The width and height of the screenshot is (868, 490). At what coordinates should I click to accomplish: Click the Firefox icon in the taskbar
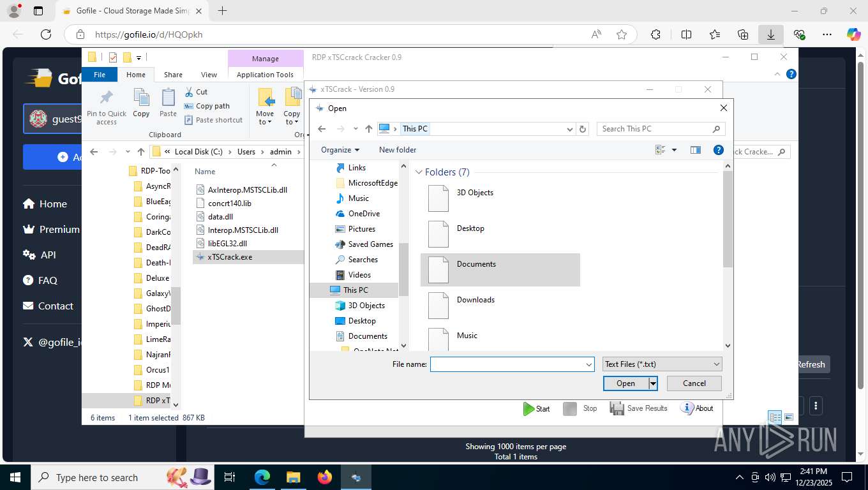pyautogui.click(x=325, y=477)
